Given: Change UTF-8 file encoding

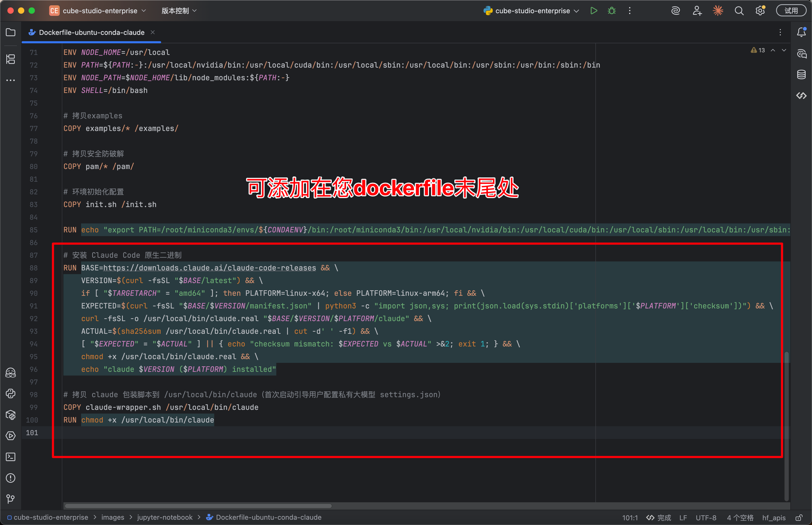Looking at the screenshot, I should [706, 518].
